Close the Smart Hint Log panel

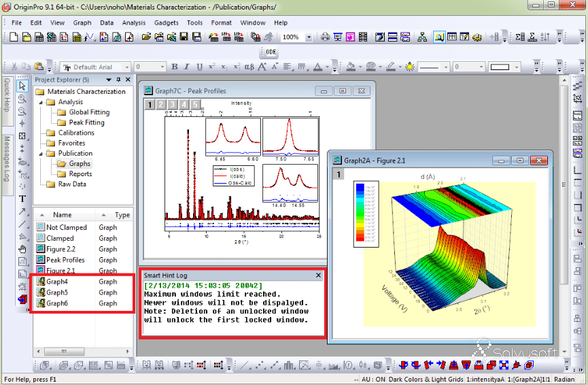[x=318, y=275]
